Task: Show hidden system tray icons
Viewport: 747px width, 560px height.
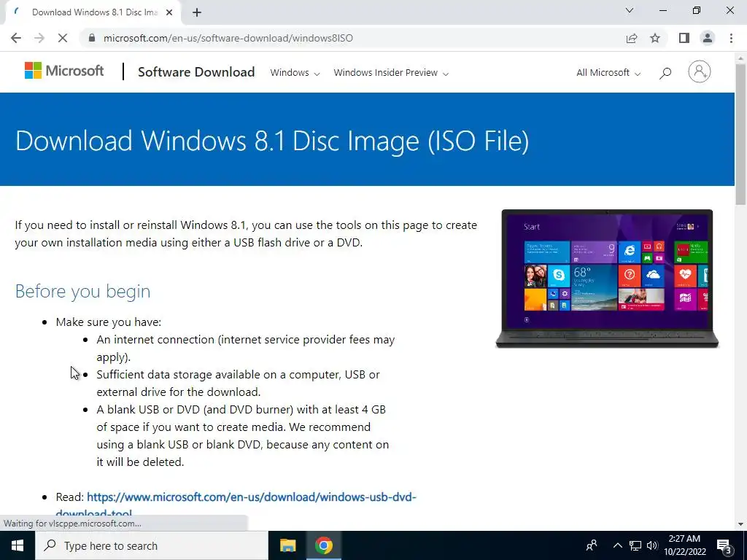Action: (x=617, y=545)
